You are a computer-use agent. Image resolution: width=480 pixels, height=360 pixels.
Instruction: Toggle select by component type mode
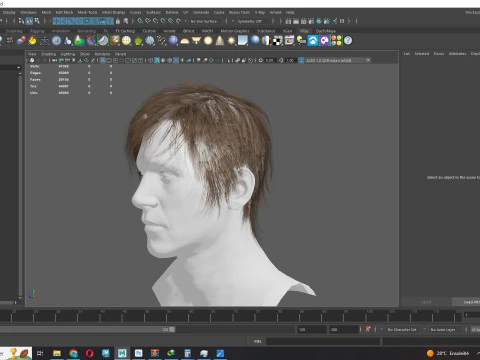coord(37,21)
